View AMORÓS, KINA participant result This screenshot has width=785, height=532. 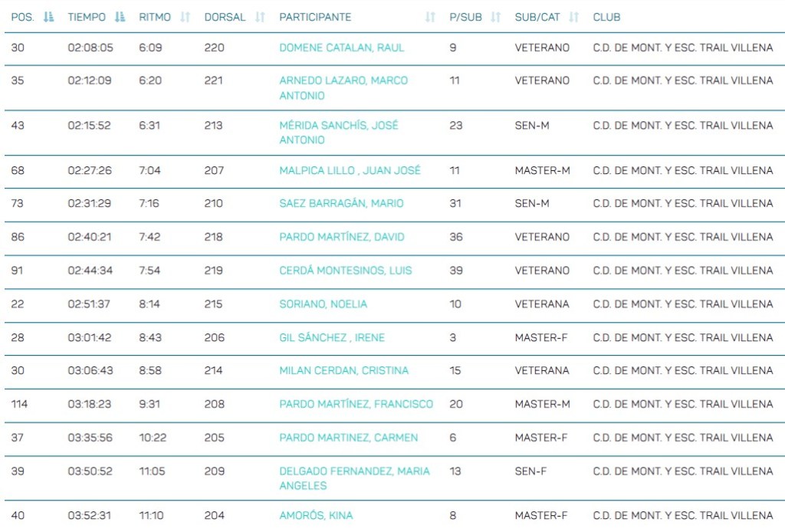316,515
